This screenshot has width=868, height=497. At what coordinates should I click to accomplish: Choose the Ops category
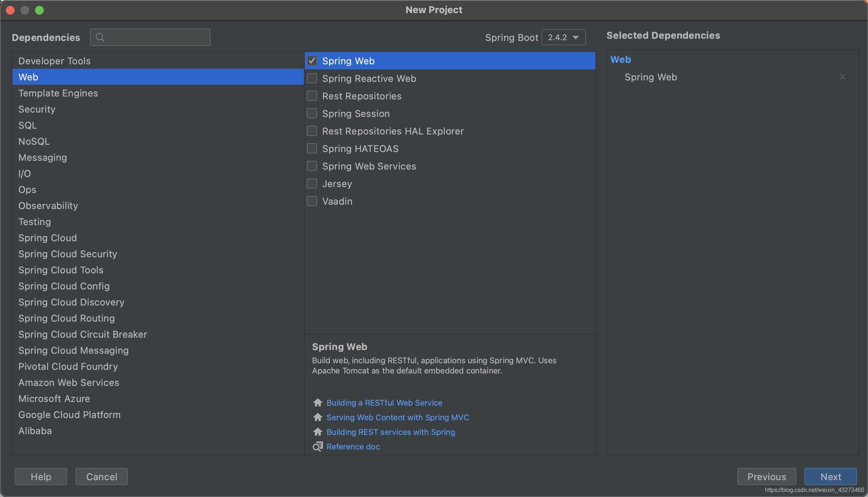158,189
